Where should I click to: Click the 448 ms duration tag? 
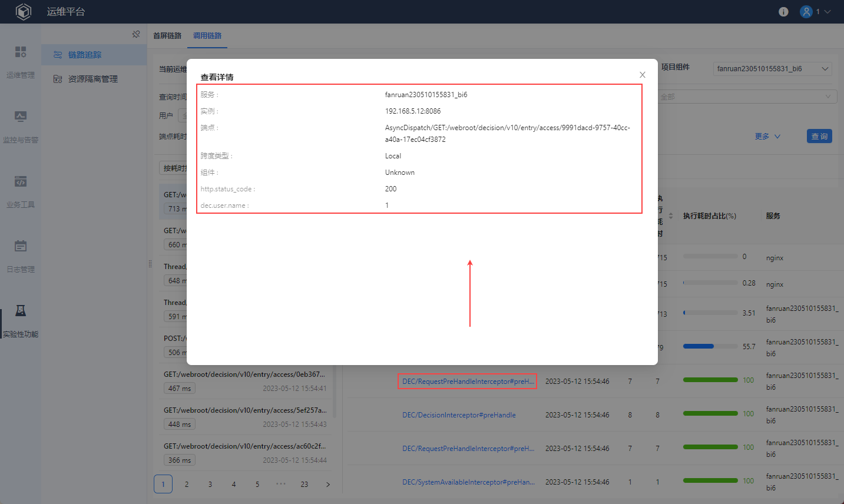(180, 425)
